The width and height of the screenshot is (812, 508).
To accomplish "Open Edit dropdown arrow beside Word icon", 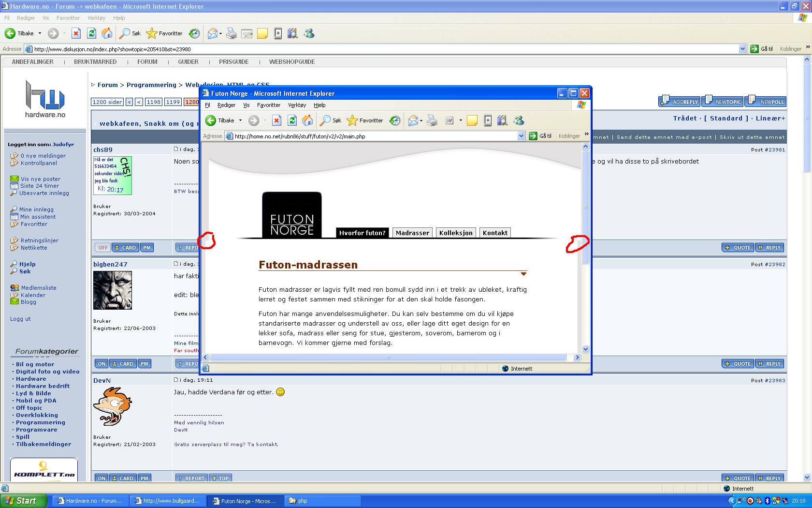I will click(461, 120).
